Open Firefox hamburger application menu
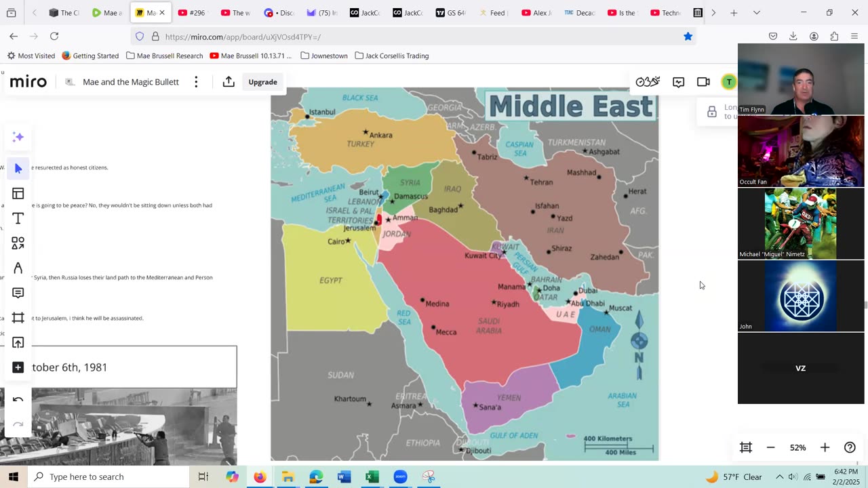 854,37
